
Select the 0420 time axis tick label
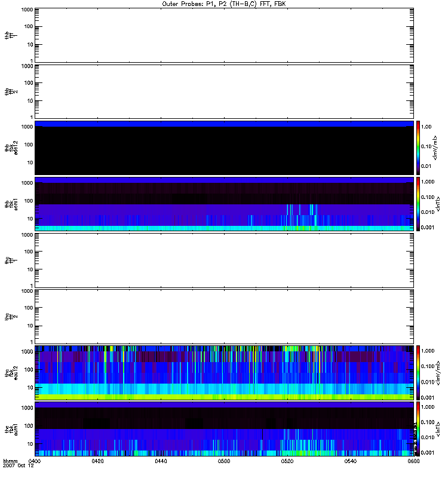98,462
